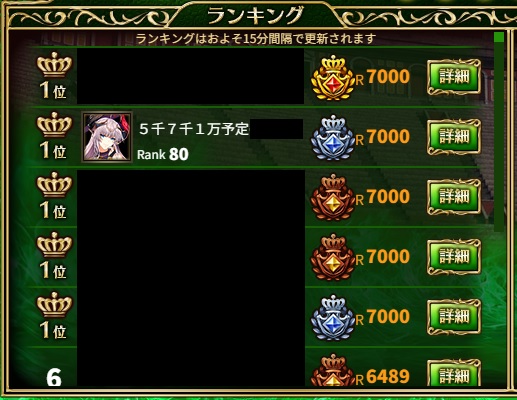Select the ランキング title tab
517x400 pixels.
[255, 16]
